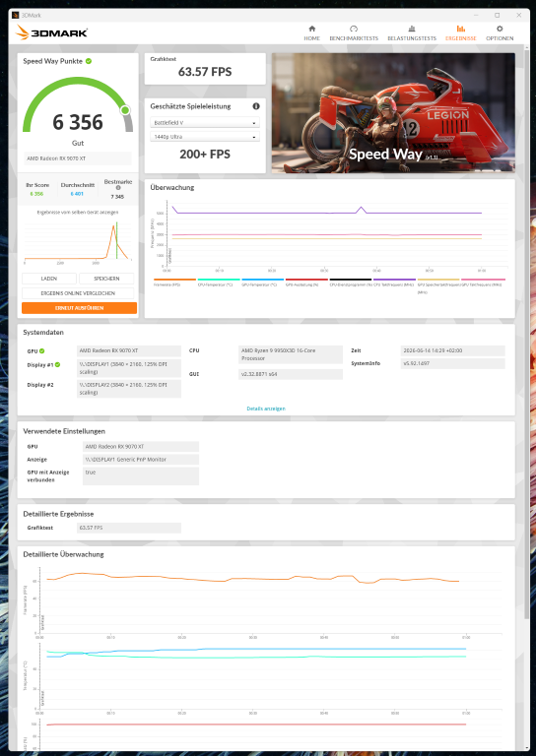Click Ergebnisse vom selben Gerät anzeigen link

click(x=78, y=213)
